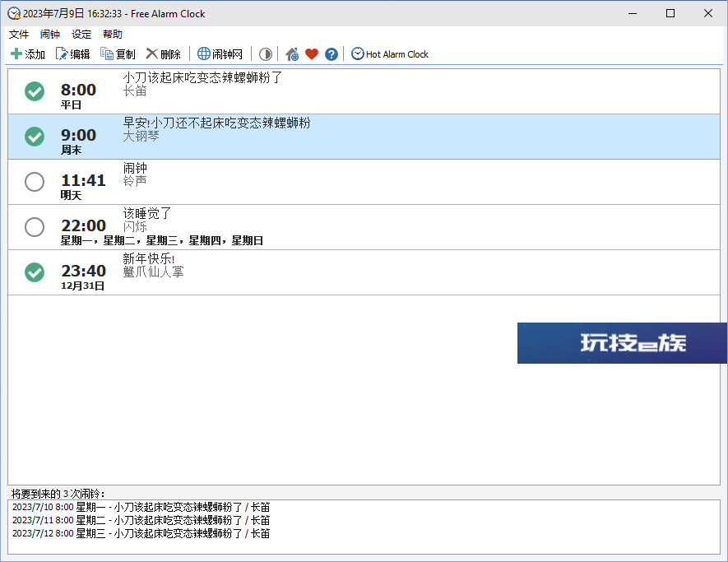
Task: Maximize the Free Alarm Clock window
Action: [x=670, y=13]
